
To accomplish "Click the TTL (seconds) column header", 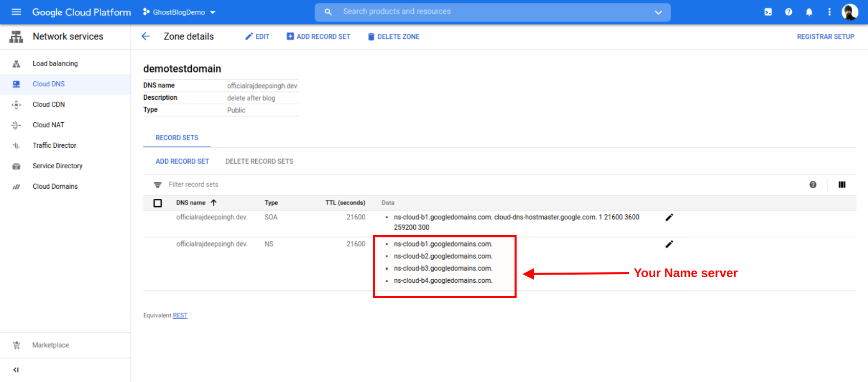I will tap(345, 203).
